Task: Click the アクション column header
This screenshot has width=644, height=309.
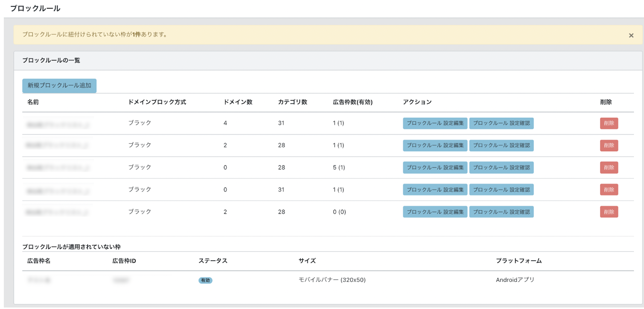Action: pyautogui.click(x=417, y=102)
